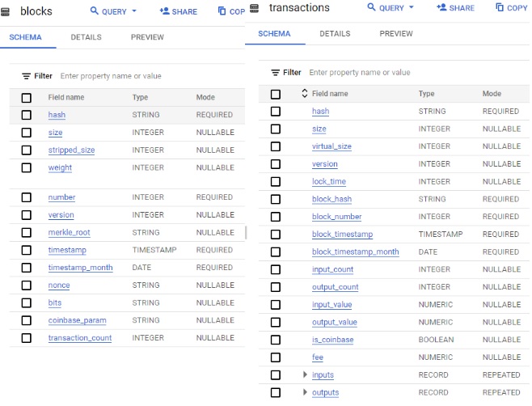Check the is_coinbase field checkbox
Screen dimensions: 532x406
pyautogui.click(x=276, y=340)
